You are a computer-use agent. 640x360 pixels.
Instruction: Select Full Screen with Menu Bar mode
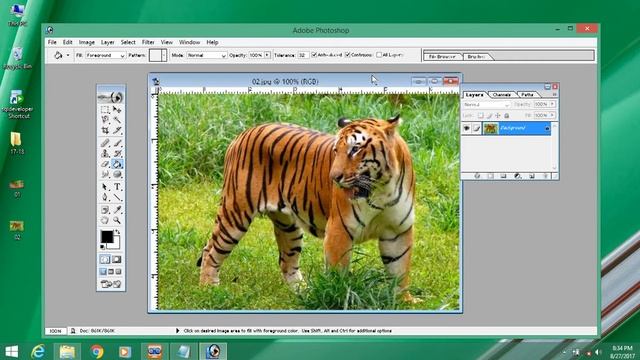click(111, 271)
